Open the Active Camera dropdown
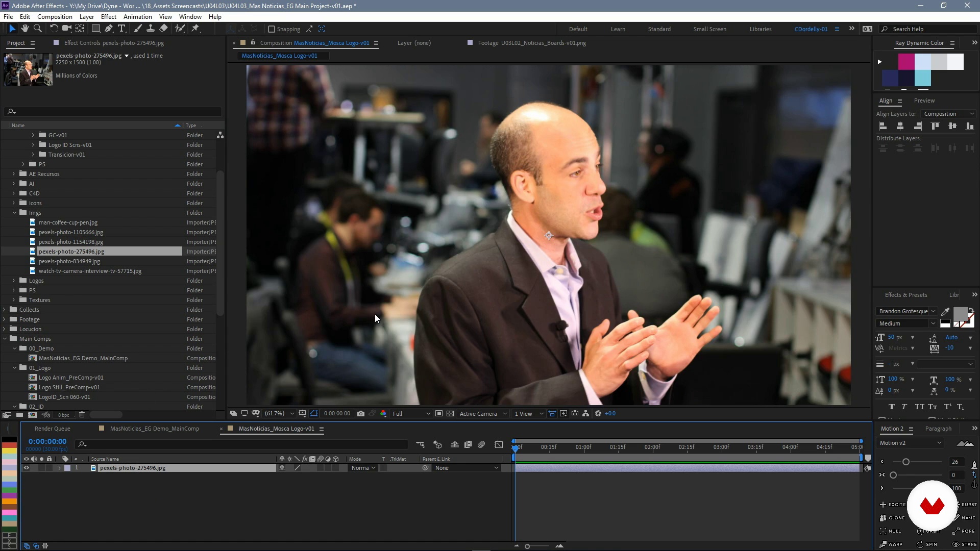The image size is (980, 551). coord(483,413)
